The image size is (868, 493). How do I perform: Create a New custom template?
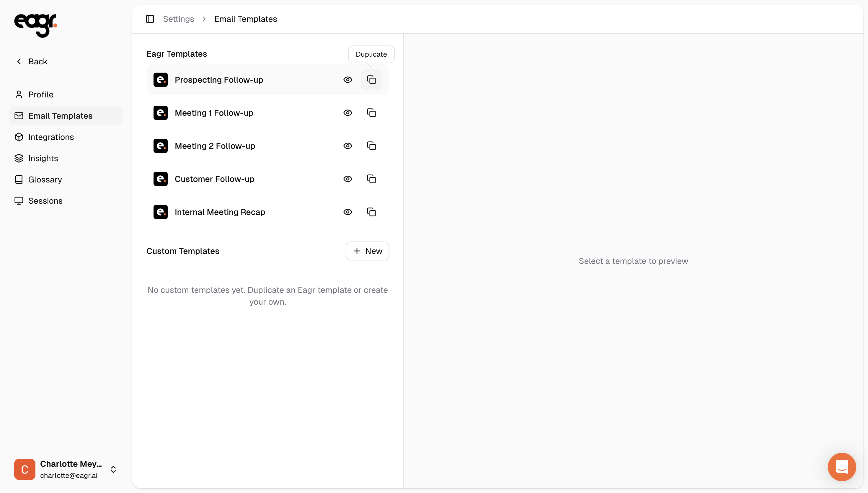pyautogui.click(x=367, y=251)
